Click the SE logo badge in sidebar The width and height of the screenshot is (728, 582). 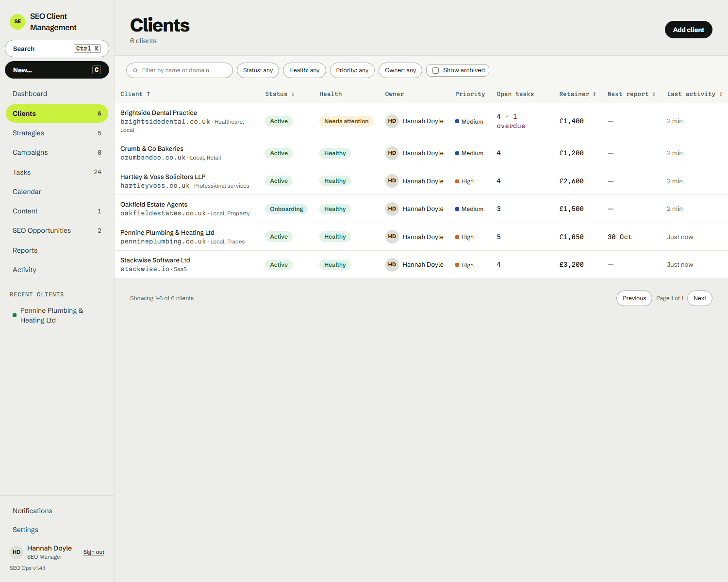click(x=17, y=22)
